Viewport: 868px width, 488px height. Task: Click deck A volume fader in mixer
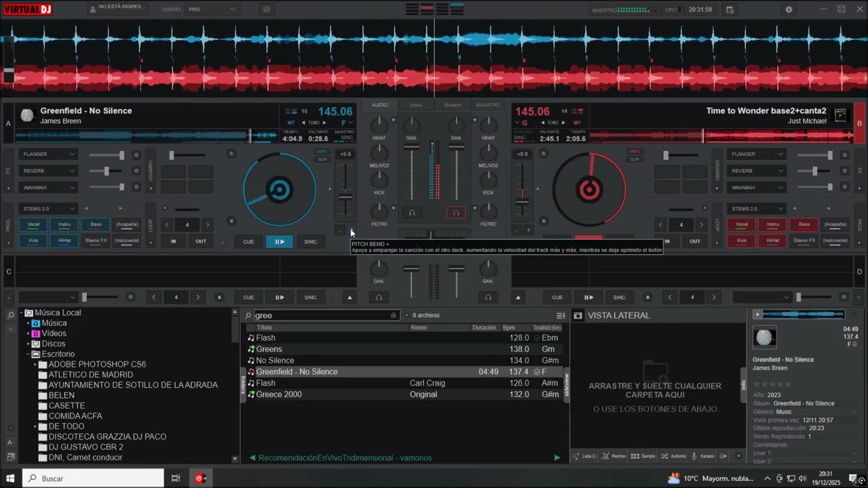[412, 148]
